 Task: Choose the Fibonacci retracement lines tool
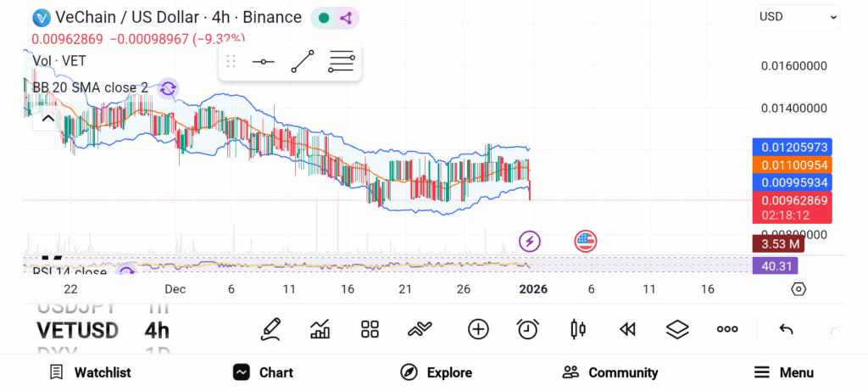point(342,62)
